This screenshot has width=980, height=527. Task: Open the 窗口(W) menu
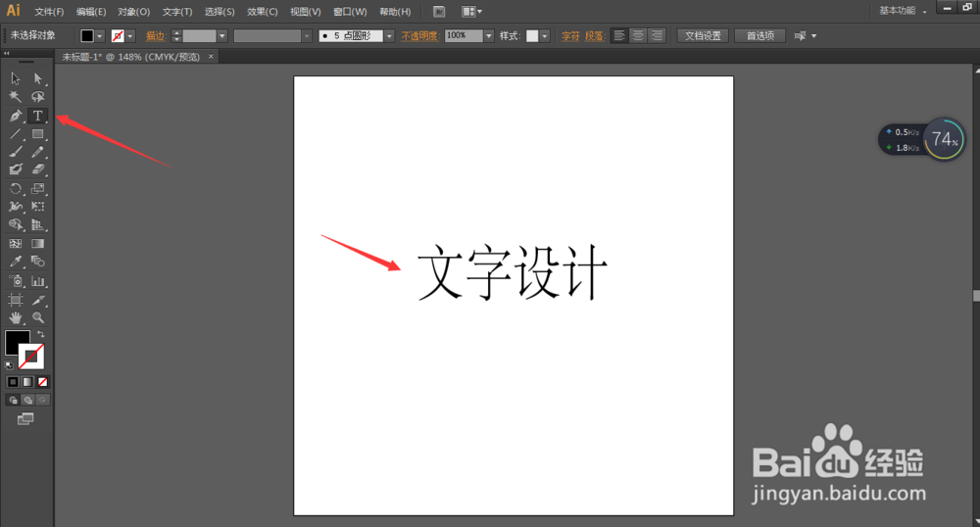pyautogui.click(x=350, y=12)
